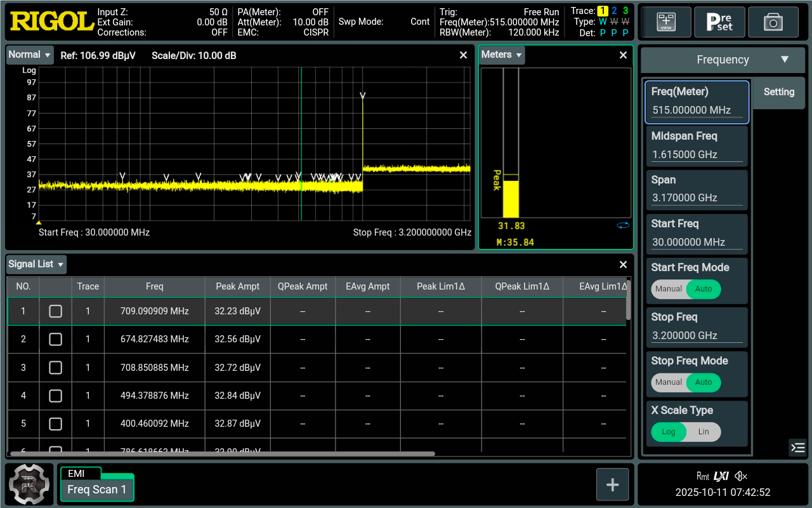The height and width of the screenshot is (508, 812).
Task: Select trace 2 in the header
Action: [x=614, y=11]
